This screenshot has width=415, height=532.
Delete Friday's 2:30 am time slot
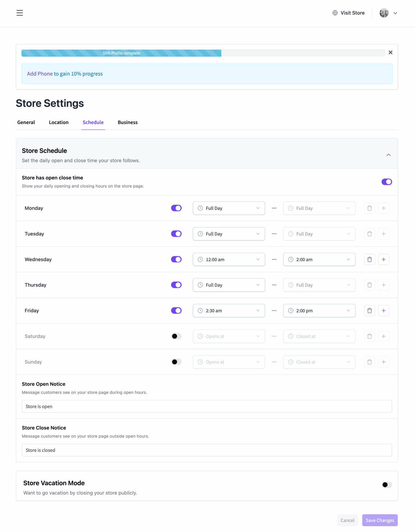pyautogui.click(x=370, y=311)
